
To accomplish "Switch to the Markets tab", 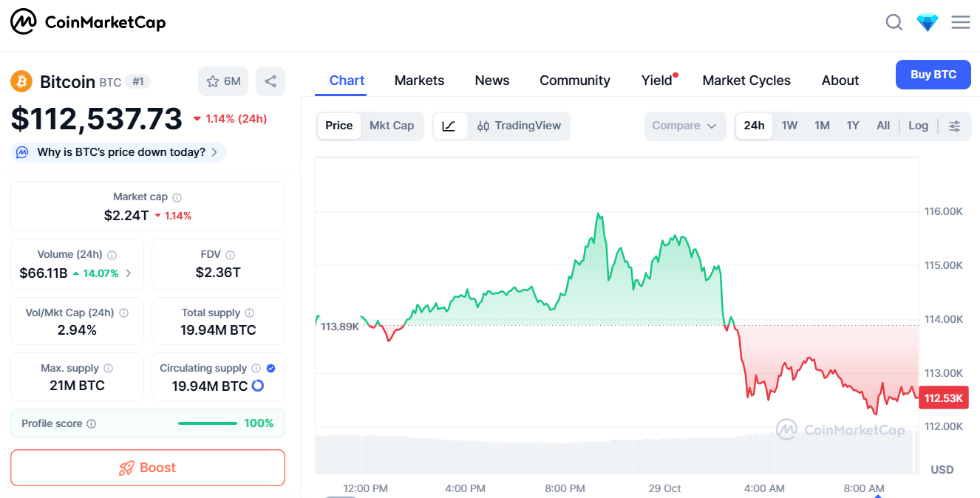I will coord(419,80).
